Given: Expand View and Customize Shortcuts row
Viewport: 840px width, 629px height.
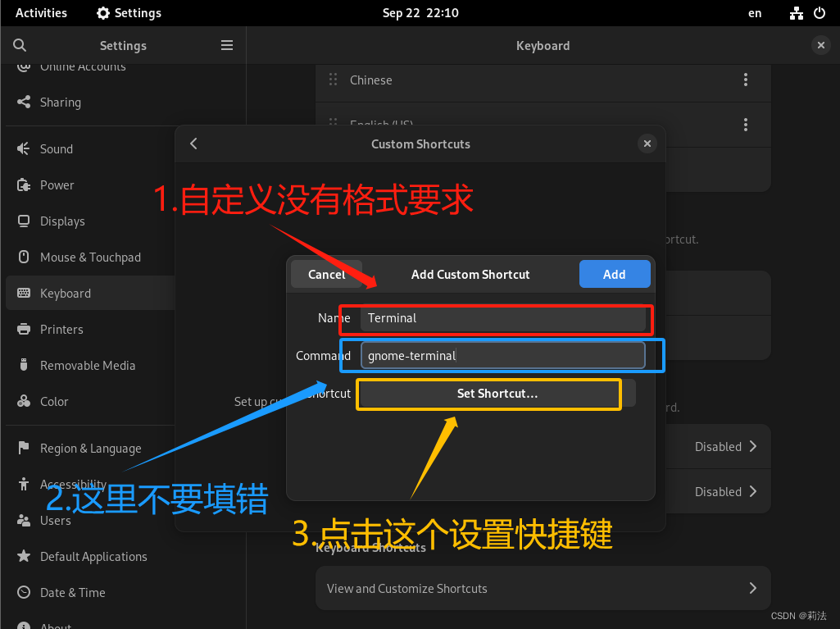Looking at the screenshot, I should [x=543, y=588].
